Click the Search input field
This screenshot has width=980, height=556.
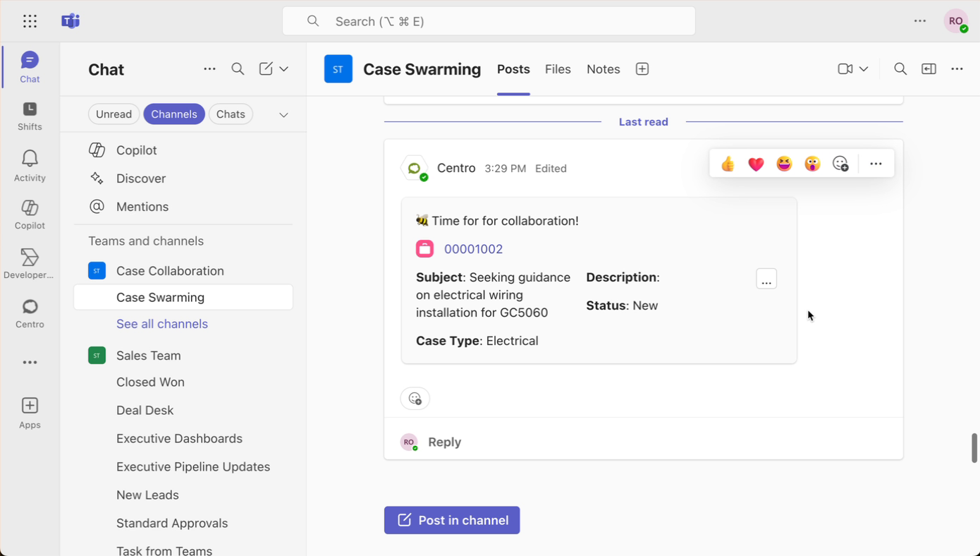pos(489,21)
